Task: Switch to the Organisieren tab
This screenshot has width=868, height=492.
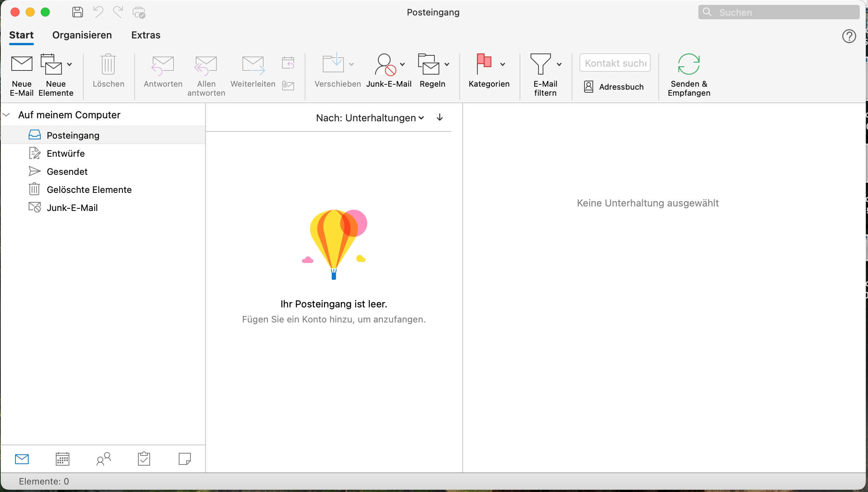Action: pyautogui.click(x=82, y=35)
